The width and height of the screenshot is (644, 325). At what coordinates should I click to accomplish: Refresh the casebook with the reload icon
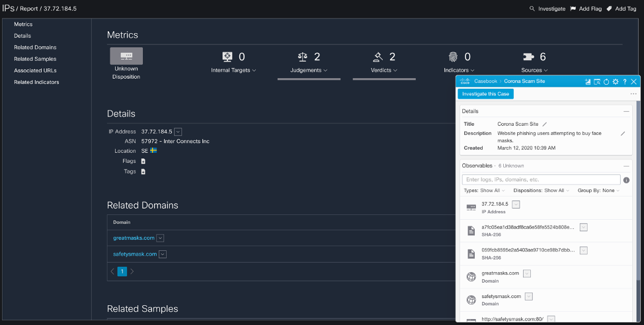click(x=606, y=81)
